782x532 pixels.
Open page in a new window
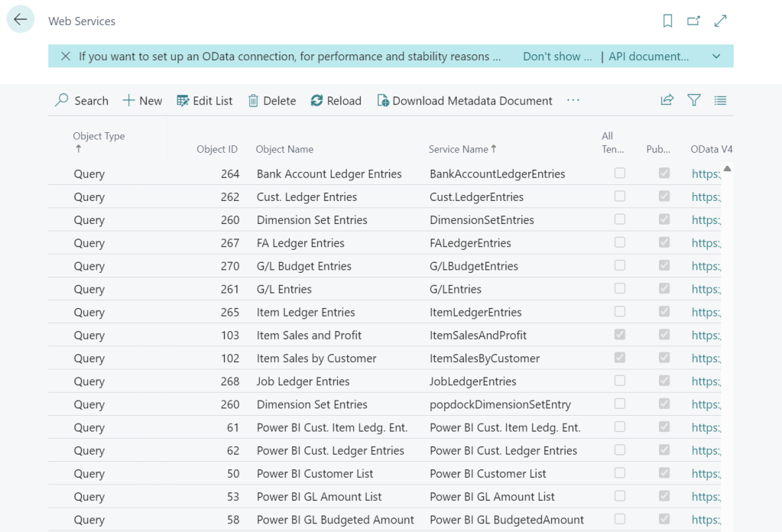(694, 21)
